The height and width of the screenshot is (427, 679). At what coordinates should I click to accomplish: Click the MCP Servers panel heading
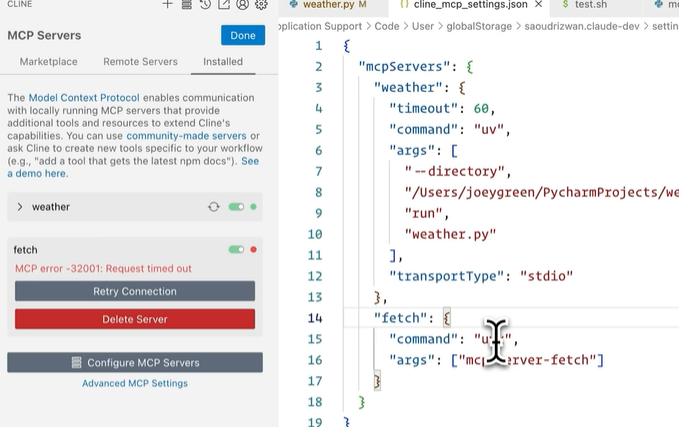(x=44, y=36)
